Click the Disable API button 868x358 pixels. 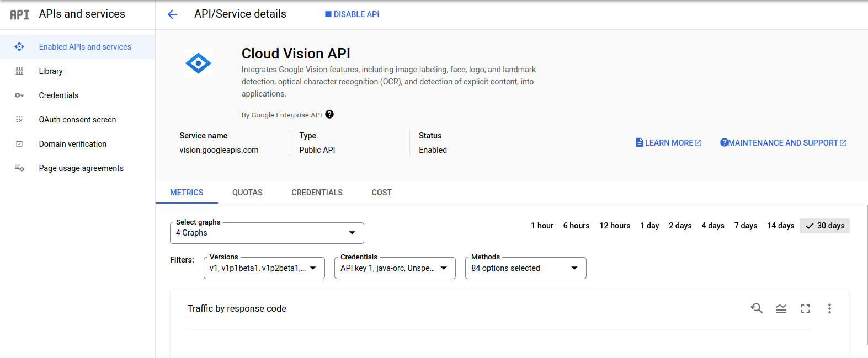(x=352, y=14)
